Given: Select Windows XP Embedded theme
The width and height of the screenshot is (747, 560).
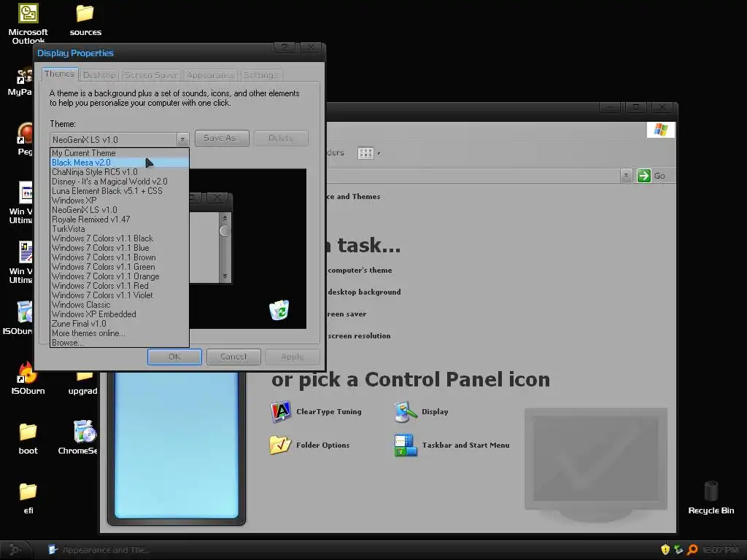Looking at the screenshot, I should point(120,314).
